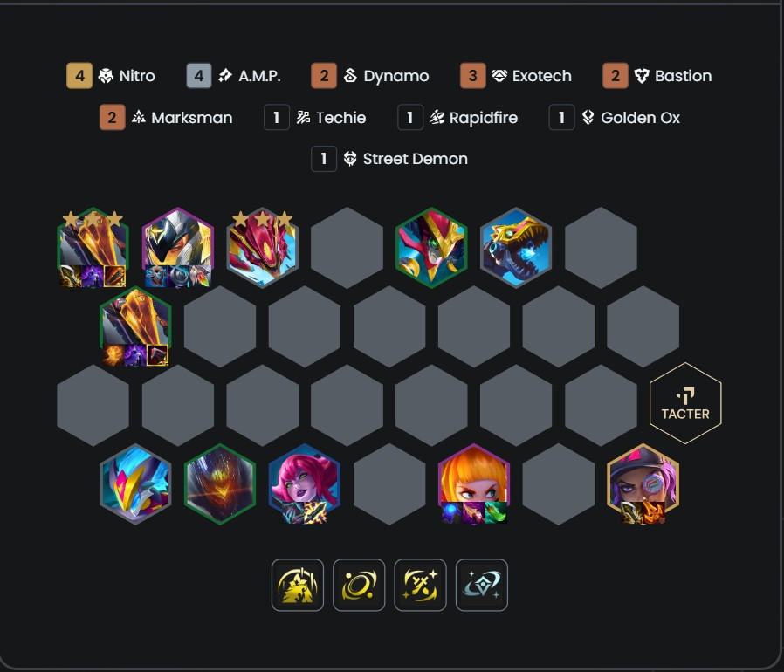The width and height of the screenshot is (784, 672).
Task: Click the silver diamond augment icon
Action: pos(482,585)
